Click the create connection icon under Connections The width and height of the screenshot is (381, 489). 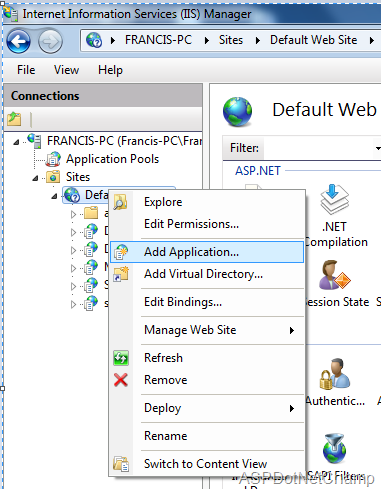tap(14, 119)
